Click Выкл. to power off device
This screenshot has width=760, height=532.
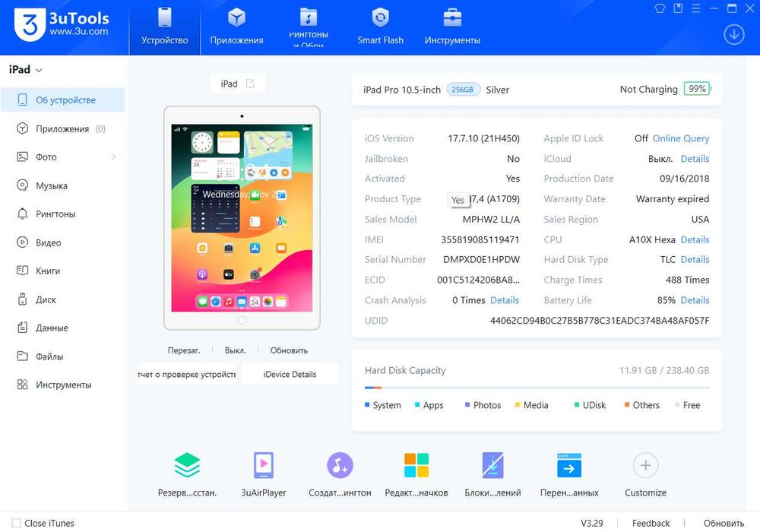(x=235, y=350)
